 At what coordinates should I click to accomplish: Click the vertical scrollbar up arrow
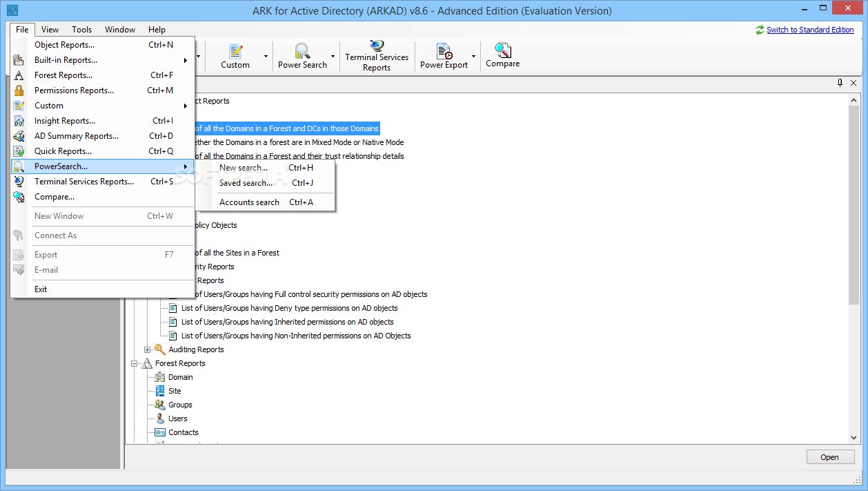854,100
